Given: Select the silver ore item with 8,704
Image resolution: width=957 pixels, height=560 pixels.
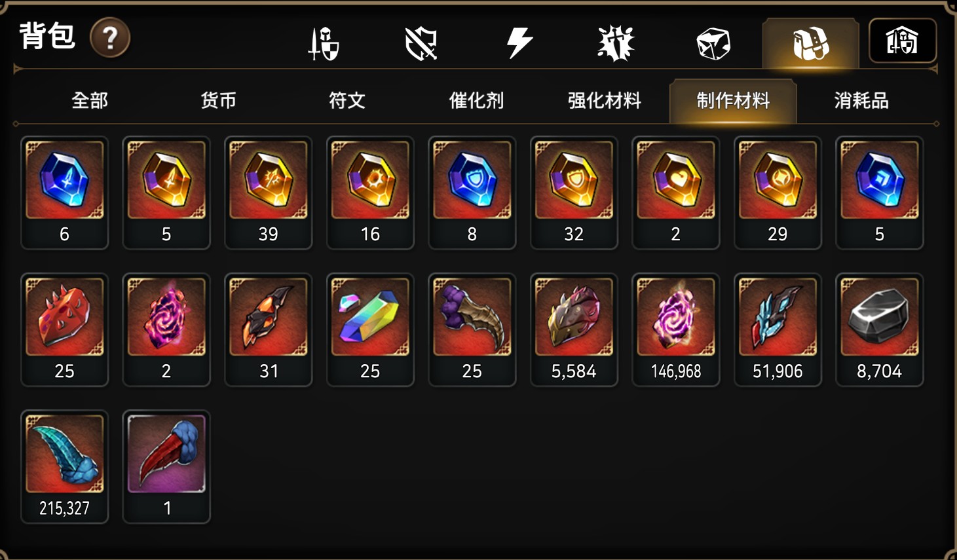Looking at the screenshot, I should 879,329.
